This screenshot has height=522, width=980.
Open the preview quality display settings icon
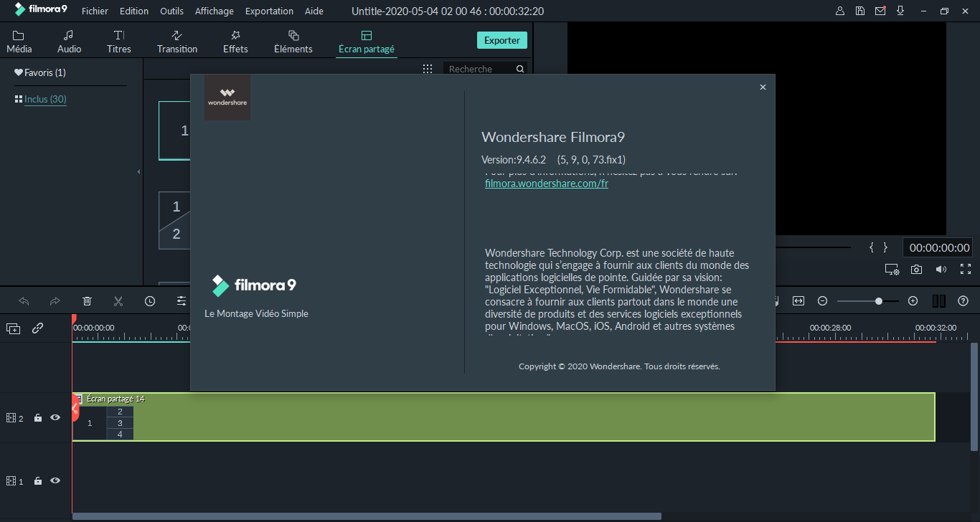pyautogui.click(x=892, y=270)
